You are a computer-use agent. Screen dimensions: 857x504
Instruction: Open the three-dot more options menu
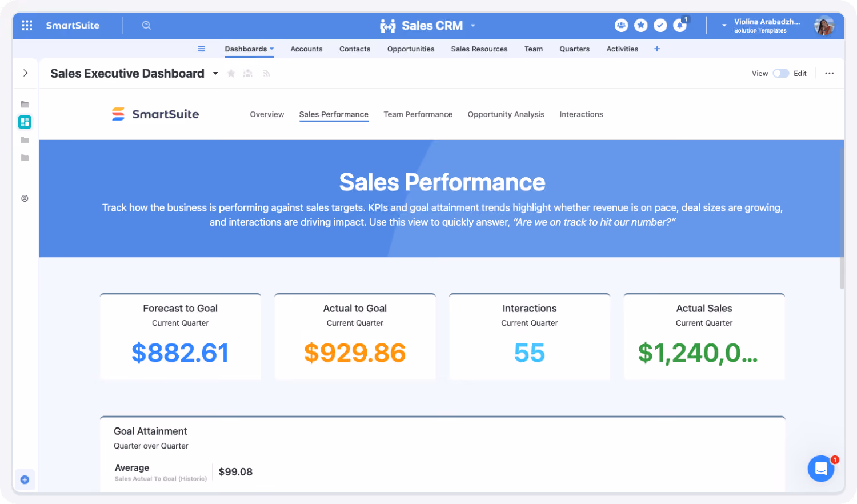[x=830, y=73]
